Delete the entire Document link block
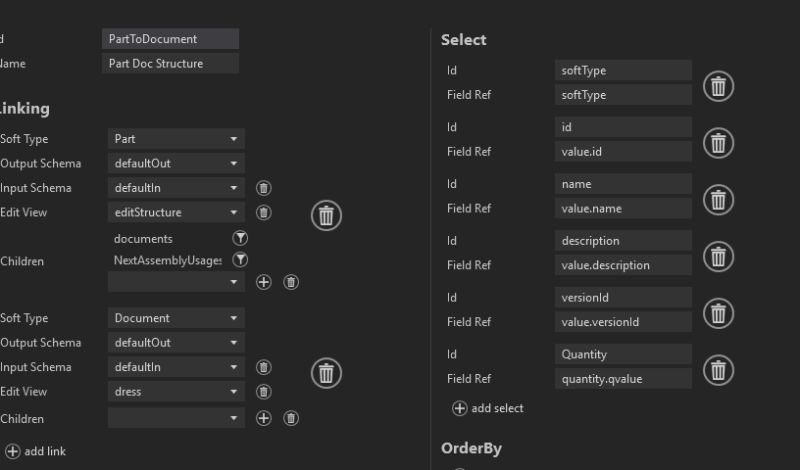This screenshot has height=470, width=800. coord(326,373)
